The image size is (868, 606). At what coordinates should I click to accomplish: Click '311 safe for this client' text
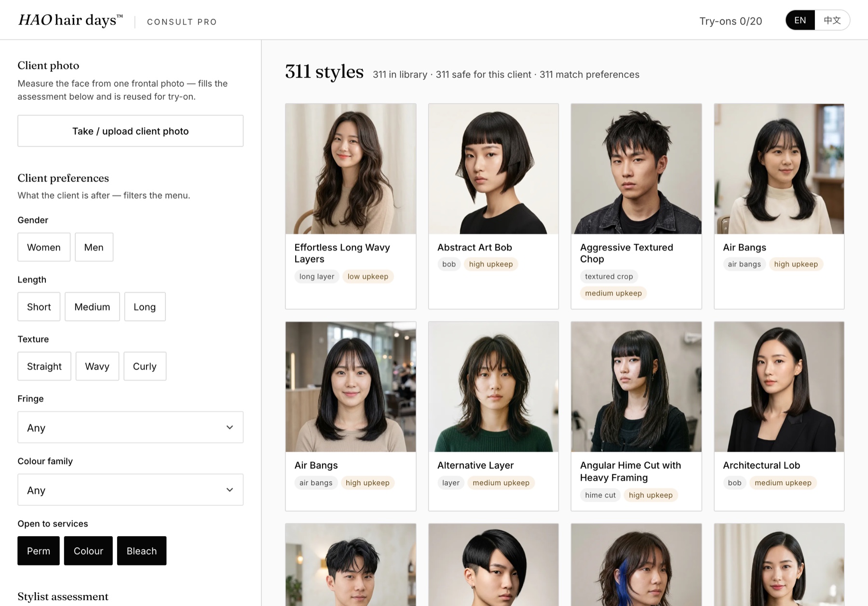click(x=483, y=74)
